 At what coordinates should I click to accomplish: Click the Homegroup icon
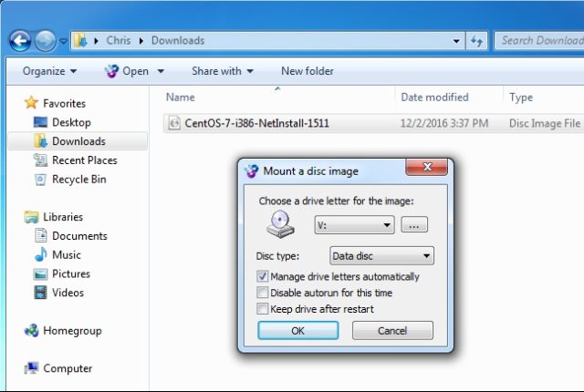point(31,330)
